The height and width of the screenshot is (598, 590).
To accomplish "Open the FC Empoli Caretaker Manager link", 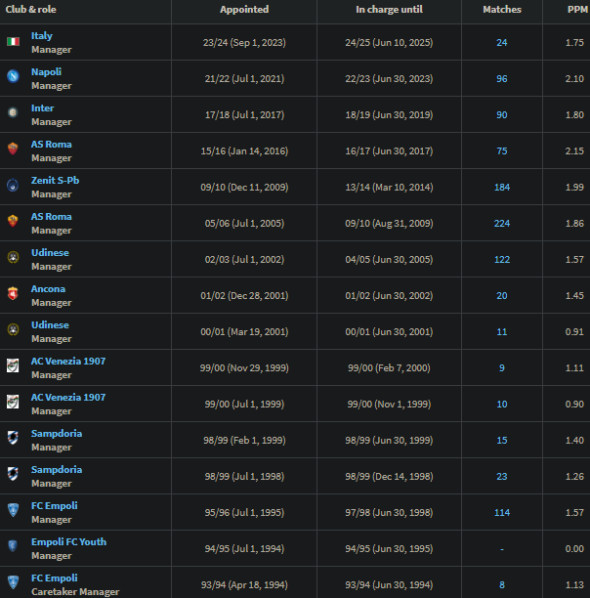I will [54, 578].
